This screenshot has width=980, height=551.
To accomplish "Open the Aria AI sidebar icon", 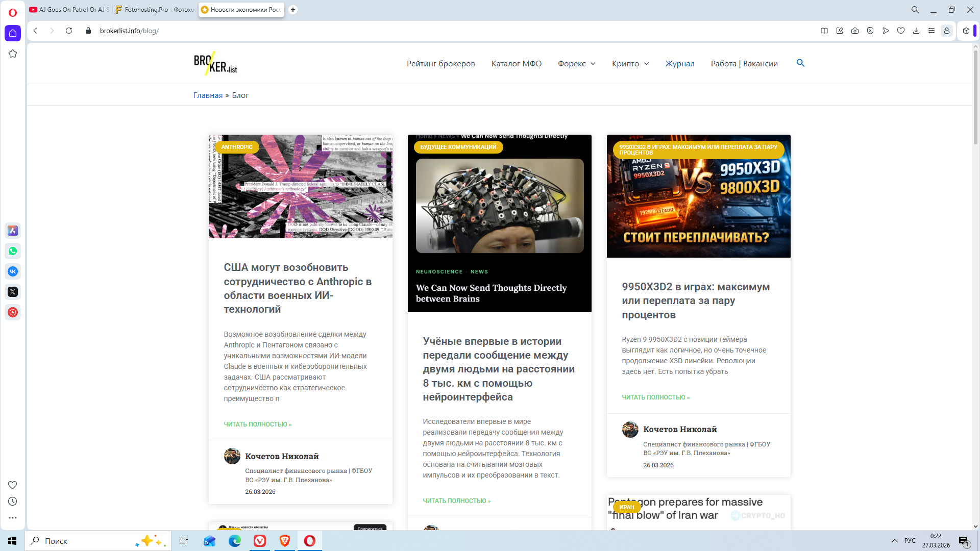I will coord(13,231).
